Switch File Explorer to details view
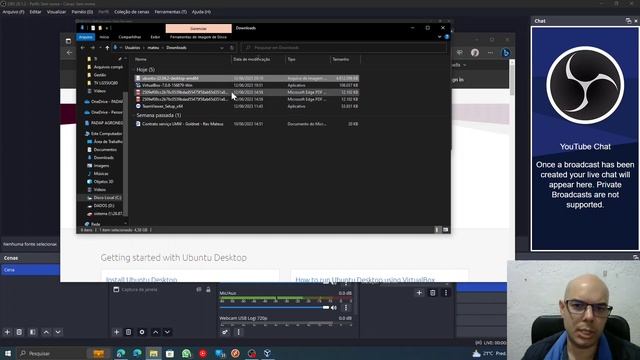 [438, 230]
